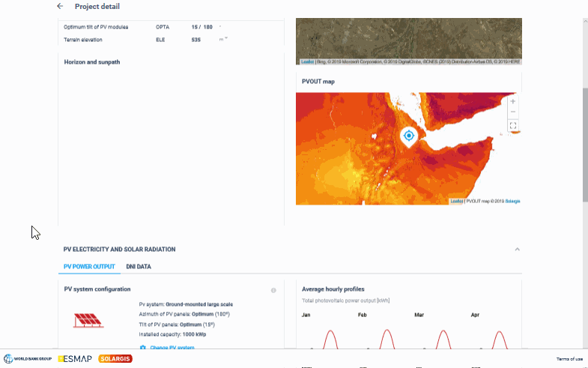588x368 pixels.
Task: Zoom in on the PVOUT map
Action: click(x=513, y=101)
